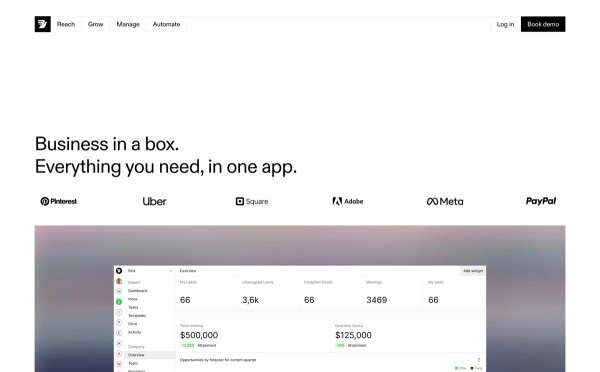
Task: Click the 'Business in a box.' headline
Action: [x=107, y=144]
